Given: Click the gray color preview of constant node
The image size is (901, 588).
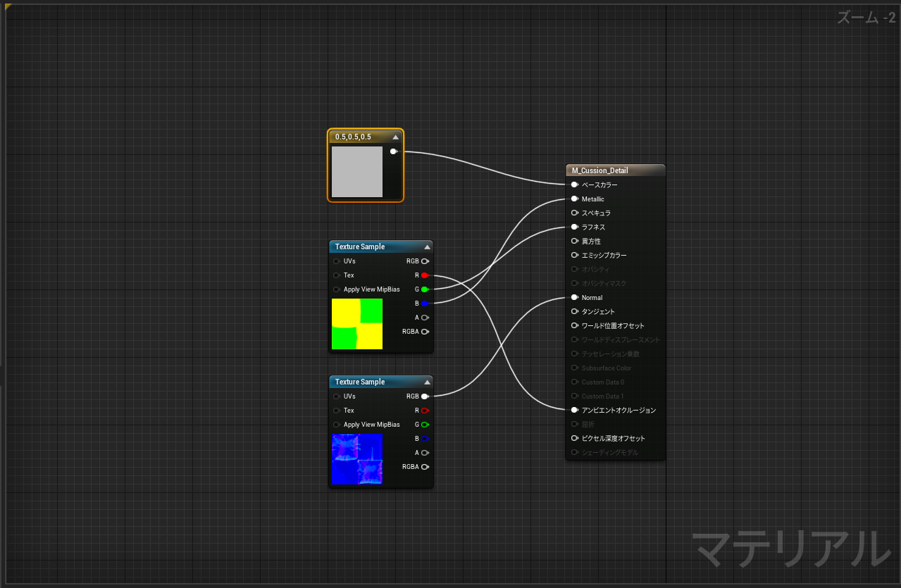Looking at the screenshot, I should (x=357, y=172).
